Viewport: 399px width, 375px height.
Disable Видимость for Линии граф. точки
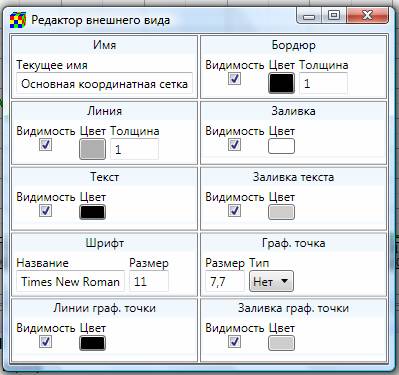click(x=45, y=342)
